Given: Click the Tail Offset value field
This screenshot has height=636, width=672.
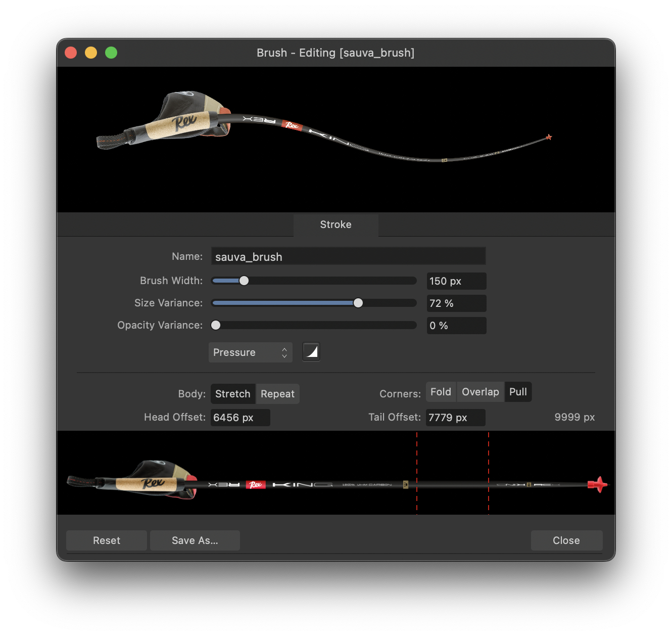Looking at the screenshot, I should point(455,418).
